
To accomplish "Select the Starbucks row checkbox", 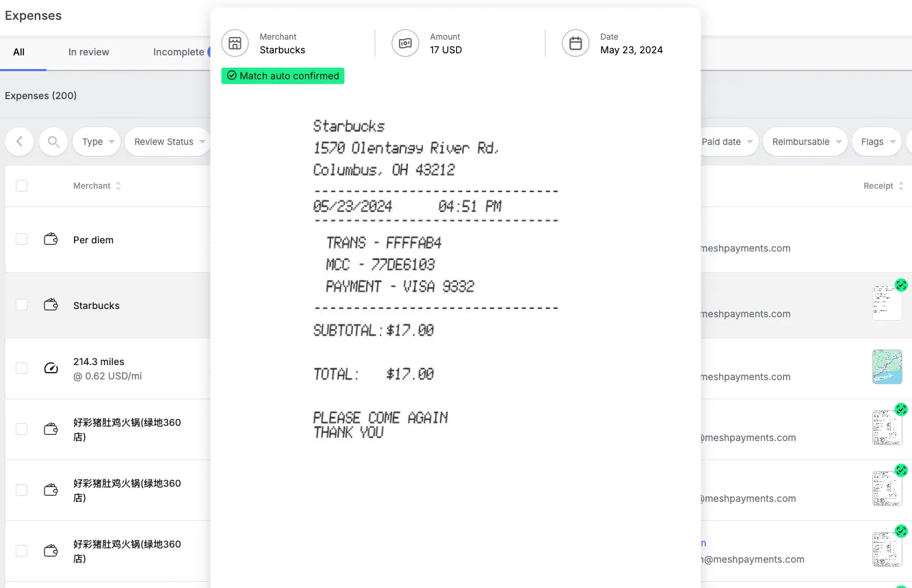I will tap(22, 305).
